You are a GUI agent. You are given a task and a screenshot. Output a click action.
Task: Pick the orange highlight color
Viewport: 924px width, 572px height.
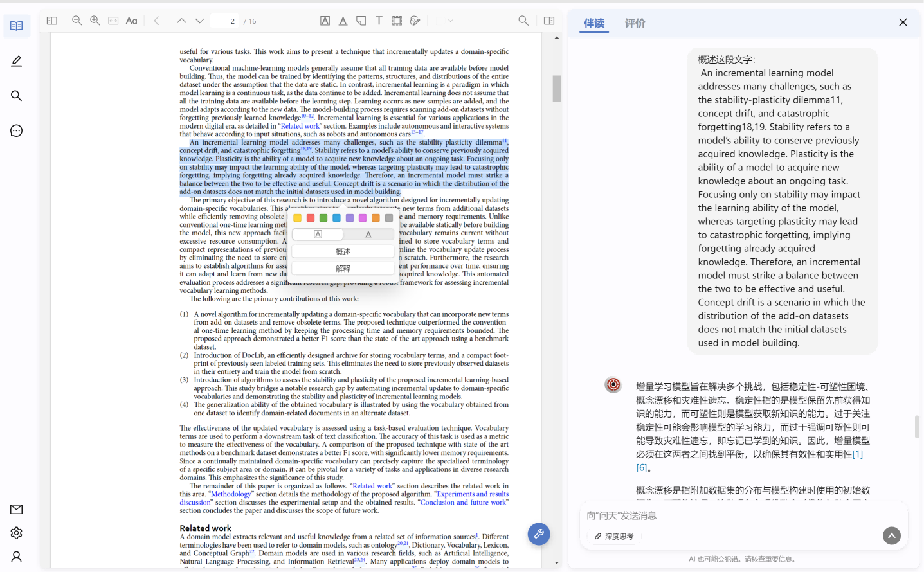[x=376, y=218]
